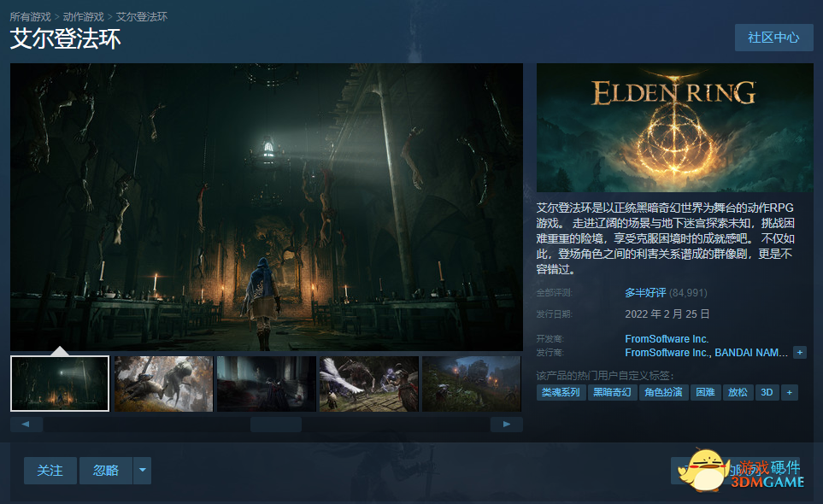Click the 3D tag
The height and width of the screenshot is (504, 823).
[x=767, y=392]
